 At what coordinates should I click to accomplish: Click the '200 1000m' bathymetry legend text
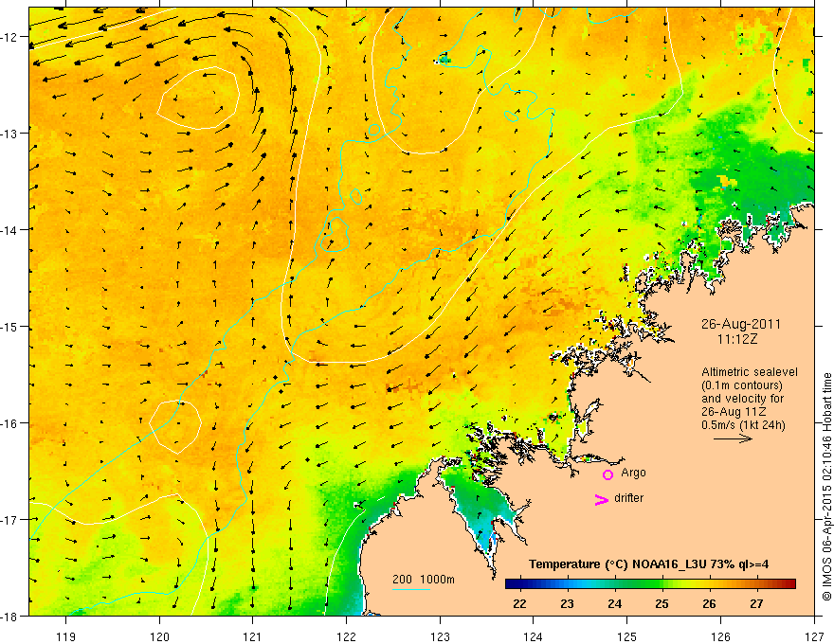click(424, 580)
